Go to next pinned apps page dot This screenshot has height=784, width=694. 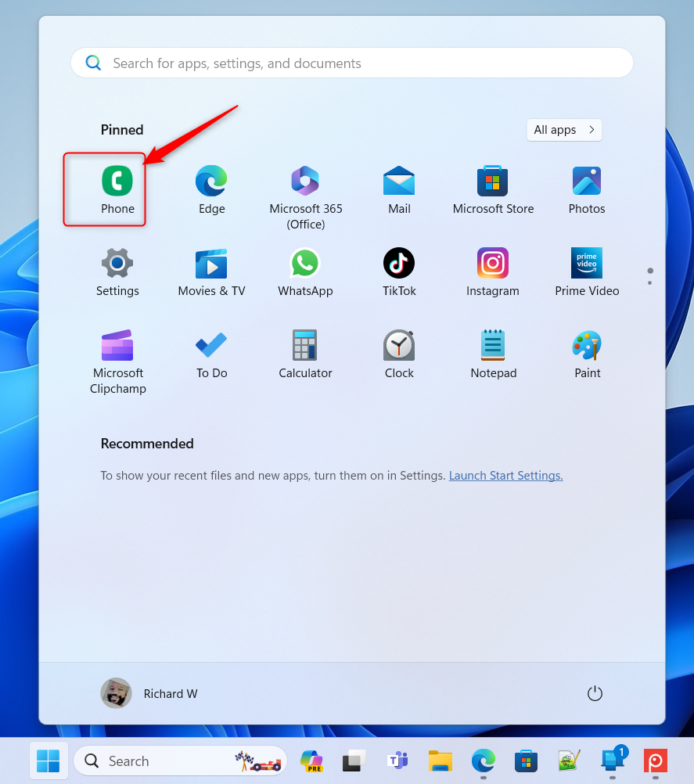(x=649, y=283)
